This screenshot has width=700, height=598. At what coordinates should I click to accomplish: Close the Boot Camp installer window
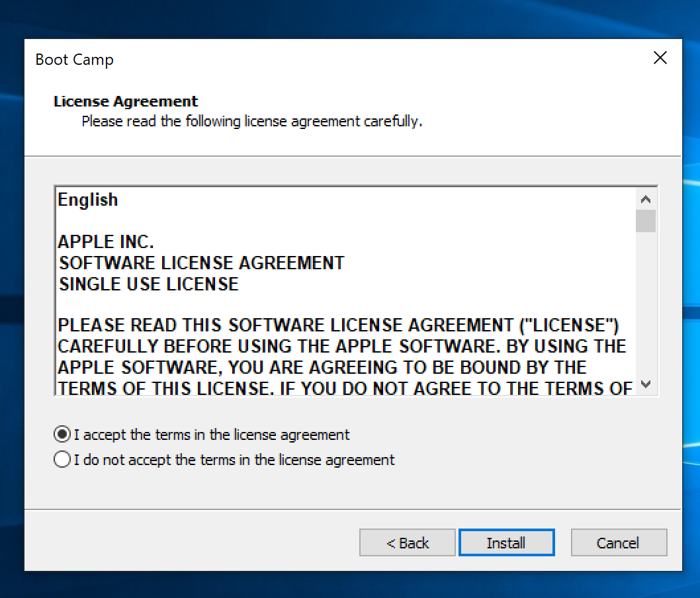coord(660,58)
